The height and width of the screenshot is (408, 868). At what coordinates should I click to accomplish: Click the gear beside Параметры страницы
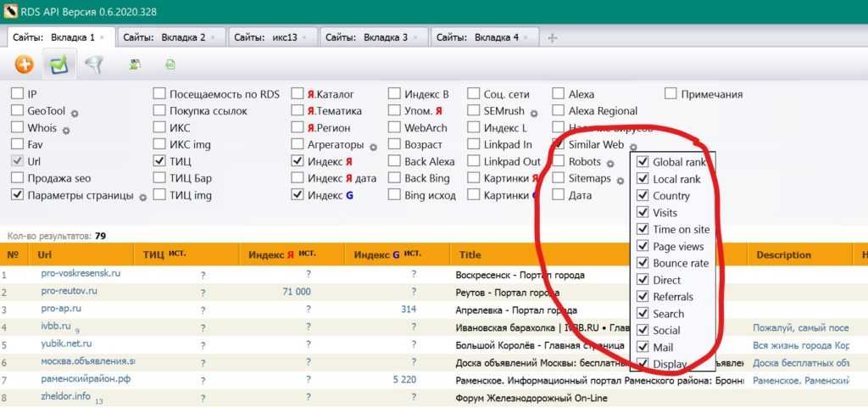point(143,197)
